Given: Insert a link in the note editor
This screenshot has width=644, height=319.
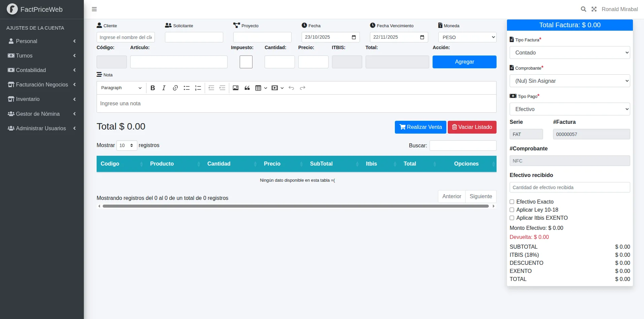Looking at the screenshot, I should tap(175, 88).
